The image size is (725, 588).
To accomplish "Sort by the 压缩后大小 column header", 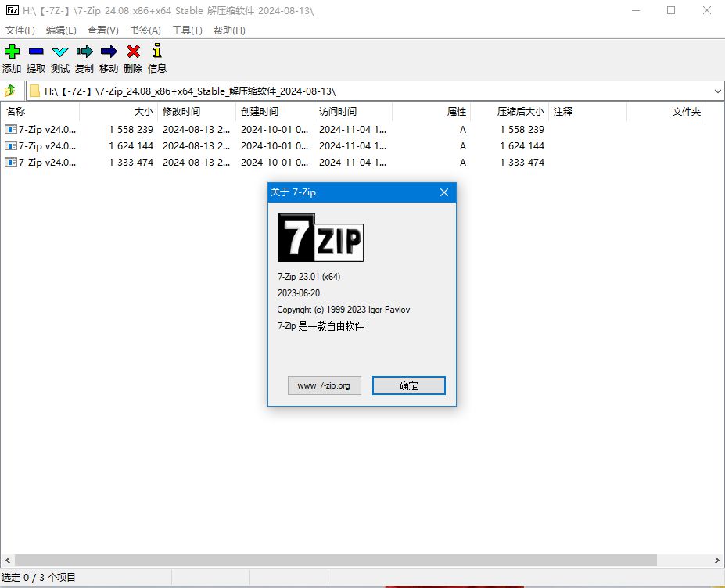I will click(x=510, y=111).
